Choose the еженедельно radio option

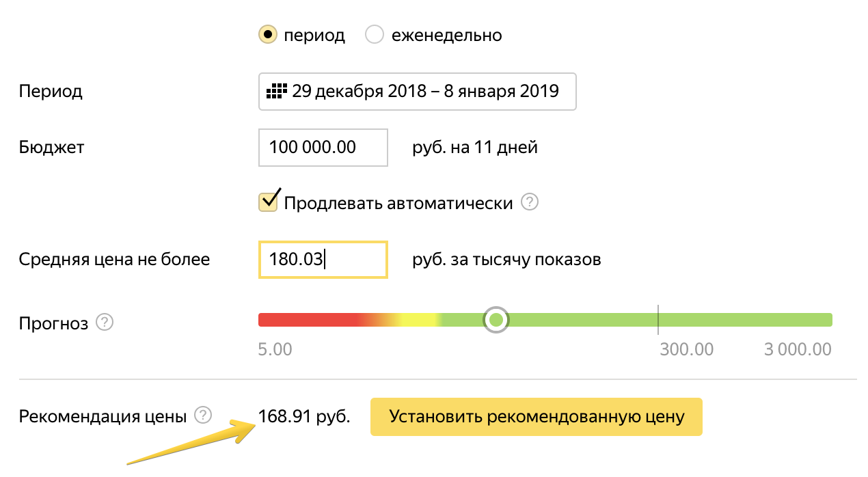point(375,34)
